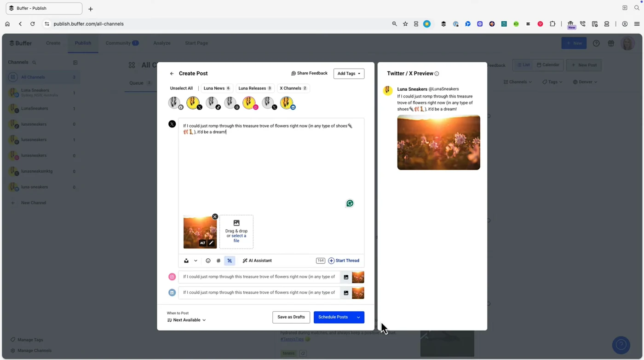Toggle the Threads channel avatar
644x360 pixels.
click(x=231, y=103)
